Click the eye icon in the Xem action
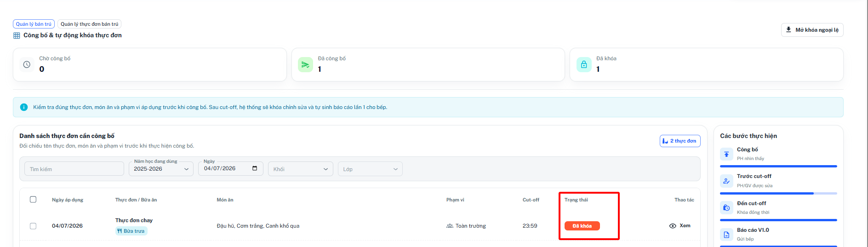 coord(673,226)
